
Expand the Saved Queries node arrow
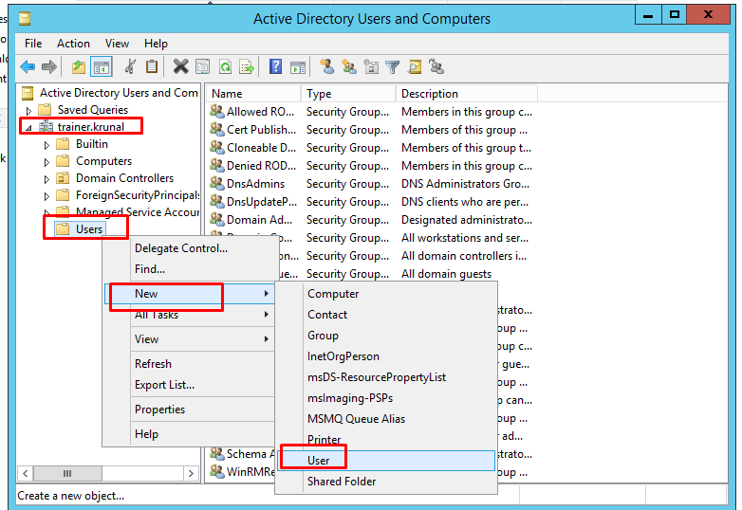(x=29, y=110)
